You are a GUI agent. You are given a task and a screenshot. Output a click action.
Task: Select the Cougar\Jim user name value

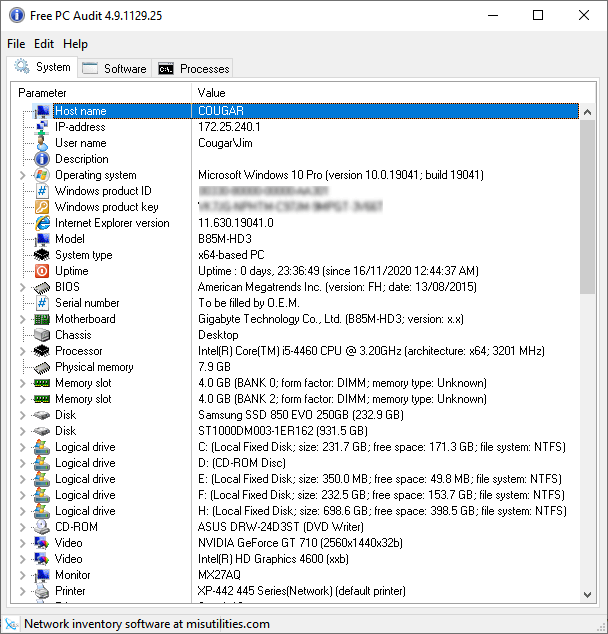[x=225, y=143]
